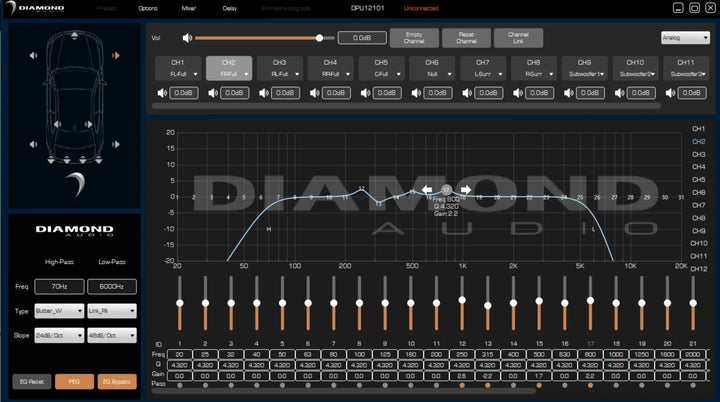This screenshot has width=720, height=402.
Task: Open low-pass filter Type dropdown Link_Ri
Action: click(x=112, y=311)
